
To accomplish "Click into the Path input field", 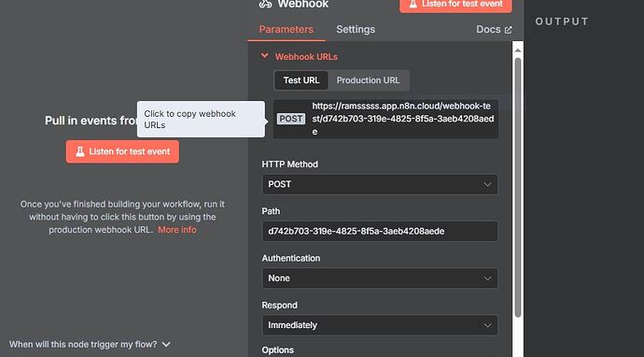I will coord(380,231).
